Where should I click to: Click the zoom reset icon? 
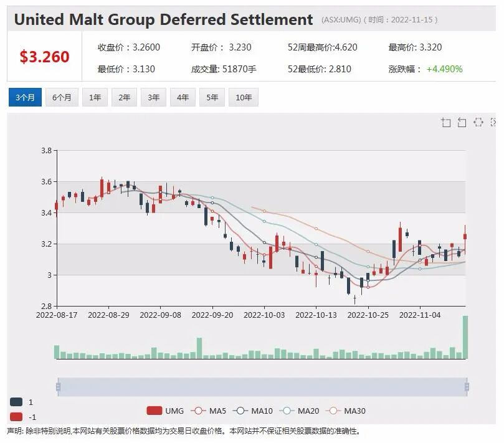coord(462,122)
